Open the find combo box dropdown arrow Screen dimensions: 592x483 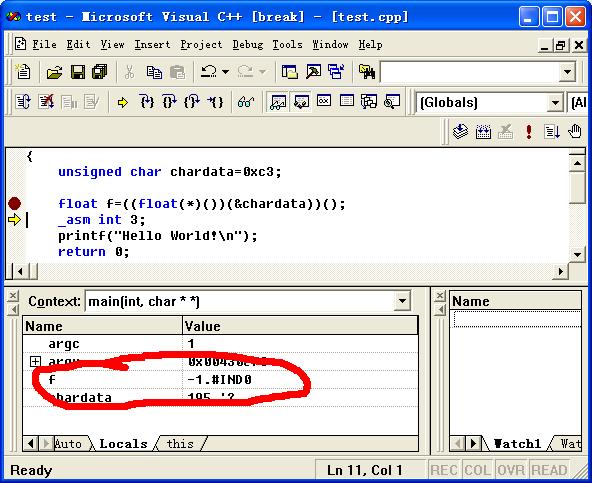(567, 72)
